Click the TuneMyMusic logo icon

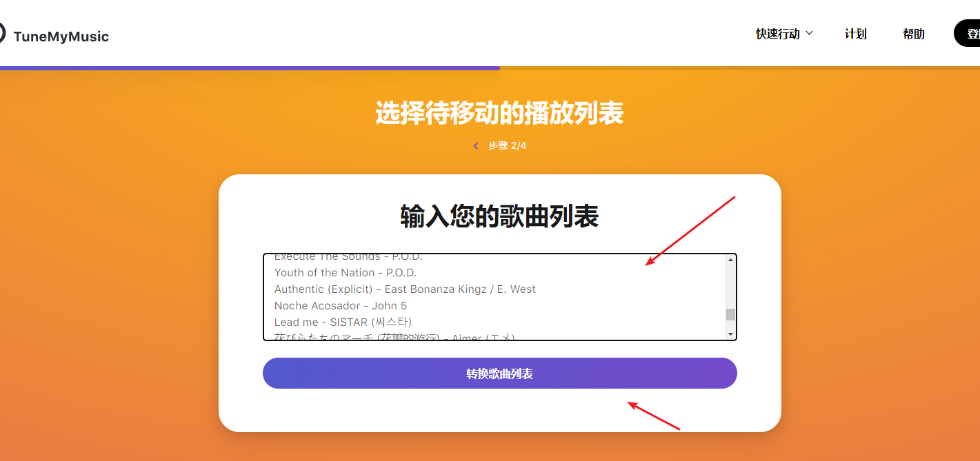[2, 34]
